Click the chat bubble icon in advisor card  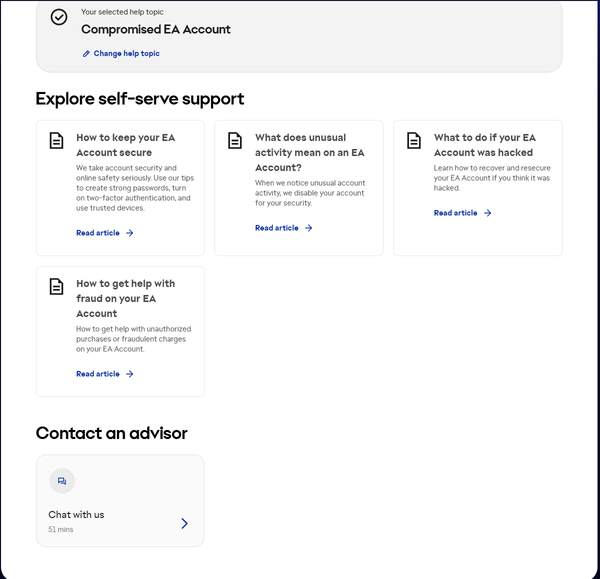pos(62,481)
